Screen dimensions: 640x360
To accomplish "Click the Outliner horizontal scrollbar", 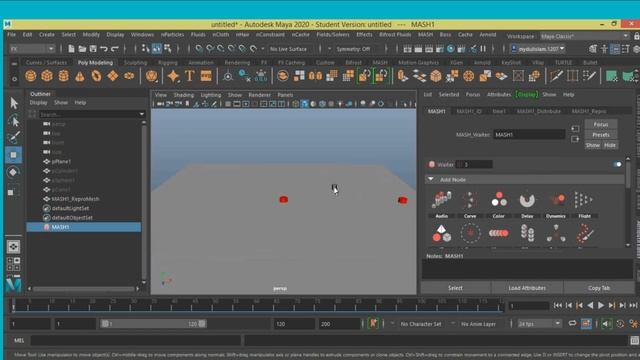I will [83, 289].
